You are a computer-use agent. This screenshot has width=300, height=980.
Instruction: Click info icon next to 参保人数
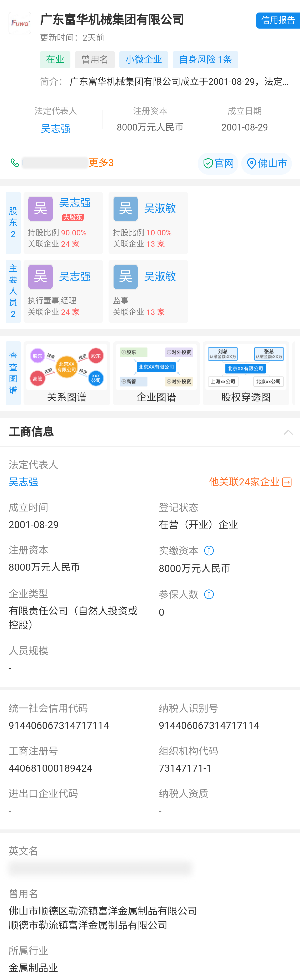[x=209, y=594]
